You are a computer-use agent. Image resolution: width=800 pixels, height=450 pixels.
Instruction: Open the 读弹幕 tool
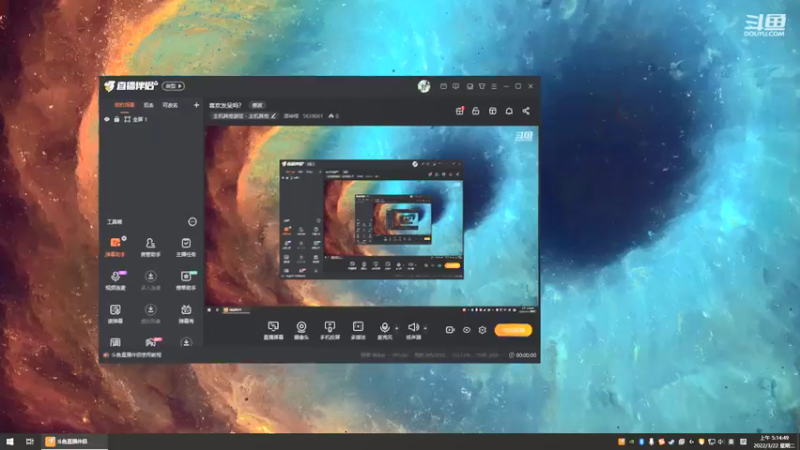pyautogui.click(x=115, y=313)
